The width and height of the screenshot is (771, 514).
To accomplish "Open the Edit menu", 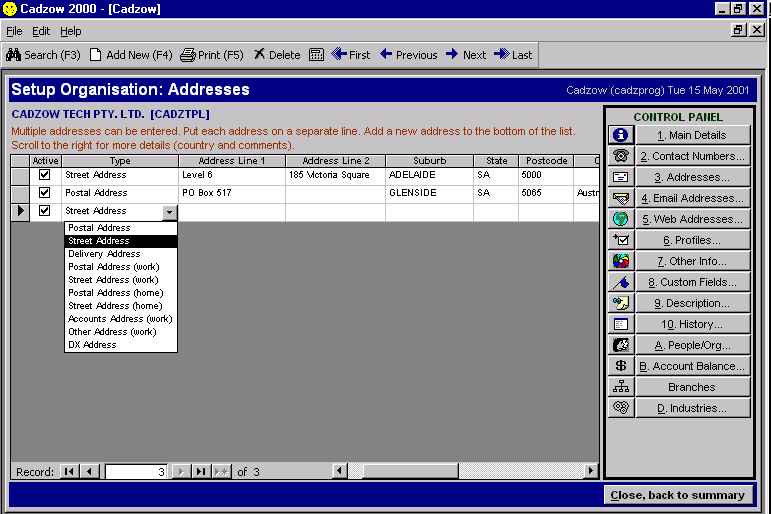I will click(x=41, y=31).
